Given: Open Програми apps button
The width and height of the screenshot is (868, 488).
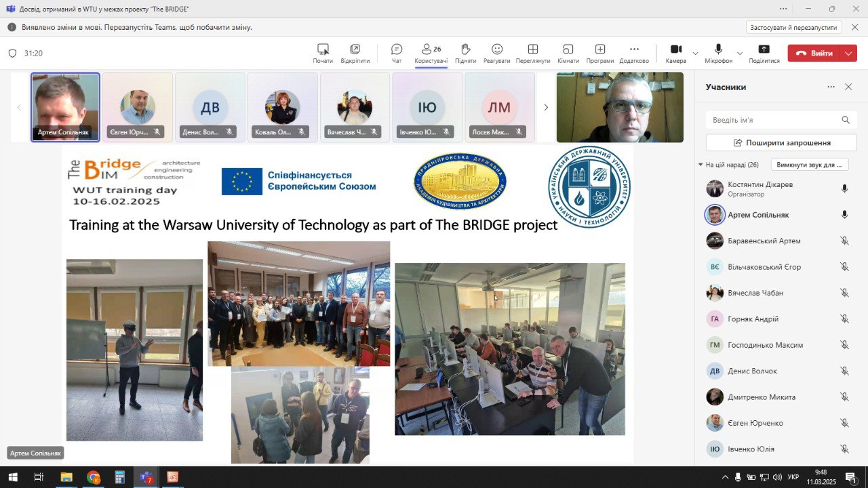Looking at the screenshot, I should pyautogui.click(x=600, y=54).
